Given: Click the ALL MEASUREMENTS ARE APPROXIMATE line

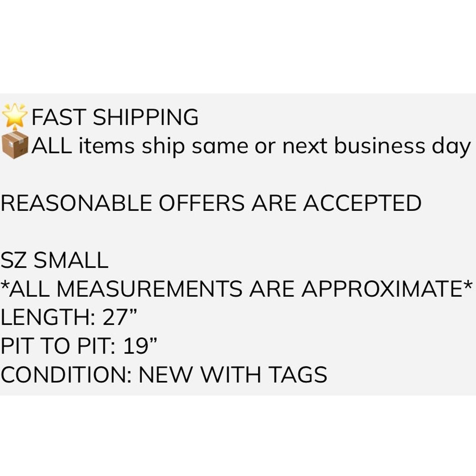Looking at the screenshot, I should tap(237, 288).
